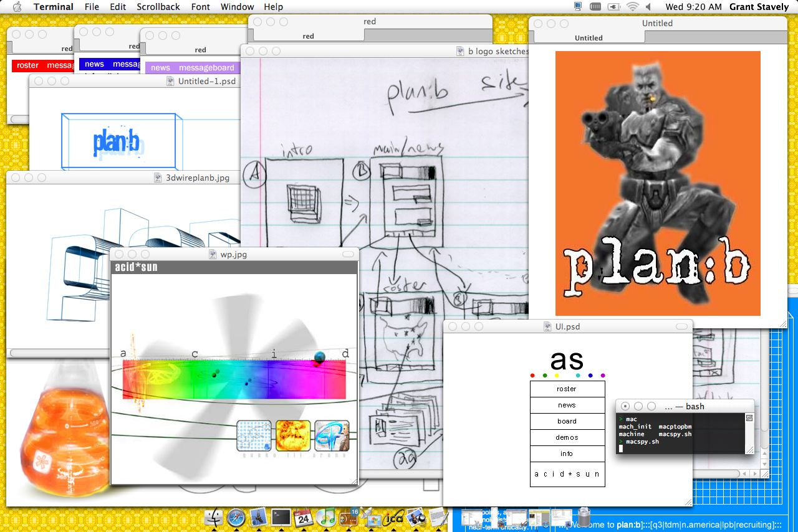
Task: Toggle the toolbar pill button in wp.jpg window
Action: coord(347,254)
